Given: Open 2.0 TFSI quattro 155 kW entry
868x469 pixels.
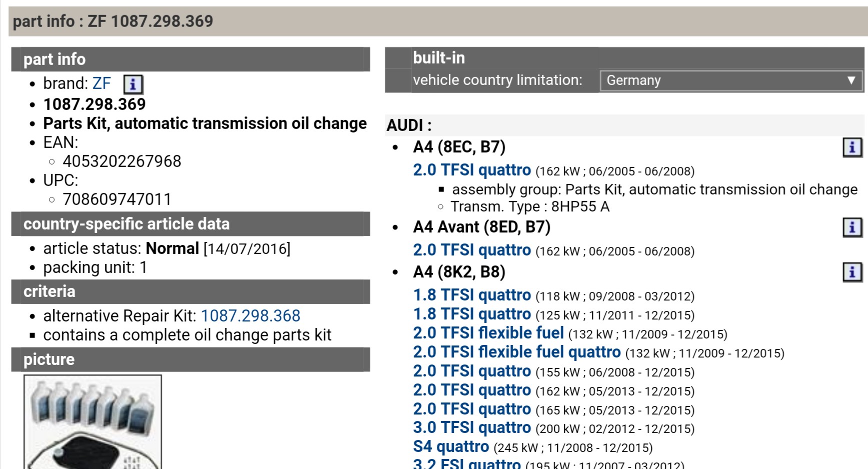Looking at the screenshot, I should coord(471,371).
